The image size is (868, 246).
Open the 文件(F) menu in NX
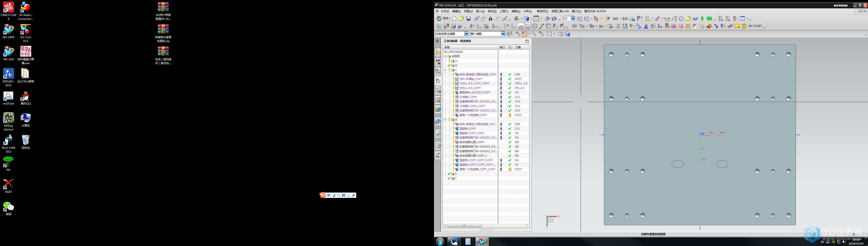[445, 11]
